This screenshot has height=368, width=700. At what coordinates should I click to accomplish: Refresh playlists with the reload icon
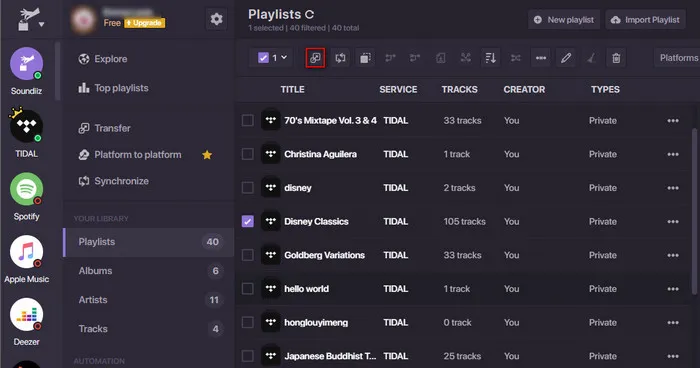point(309,15)
